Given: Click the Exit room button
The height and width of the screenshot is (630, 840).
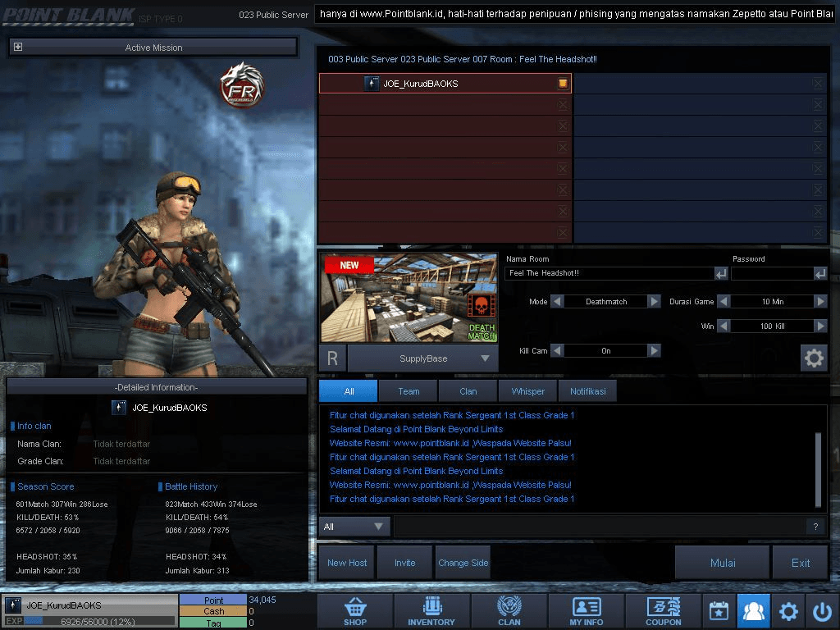Looking at the screenshot, I should (x=801, y=563).
